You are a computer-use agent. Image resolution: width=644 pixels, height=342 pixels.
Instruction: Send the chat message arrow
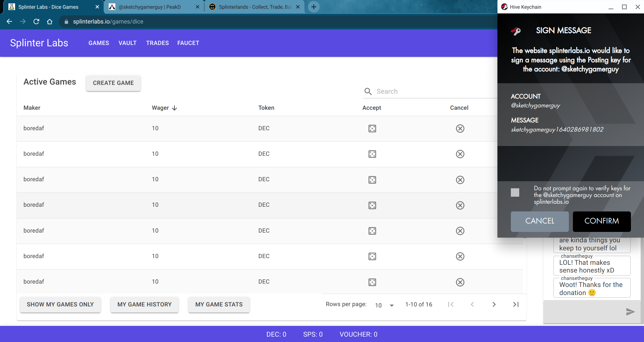pyautogui.click(x=630, y=312)
